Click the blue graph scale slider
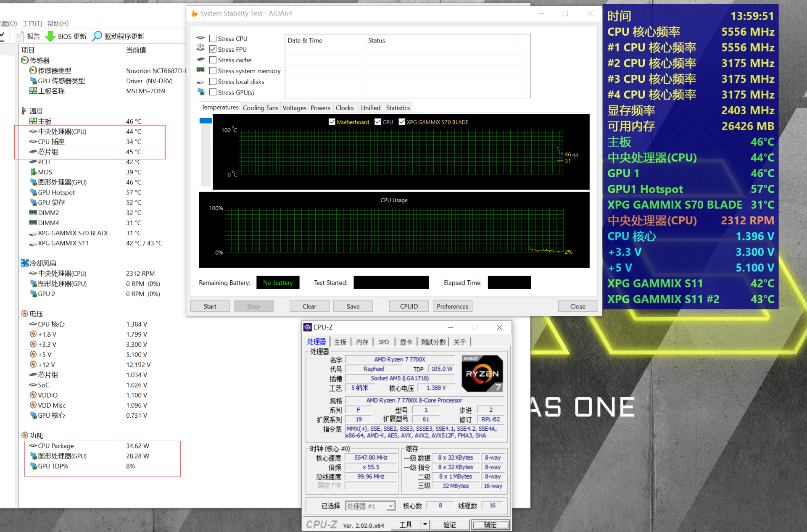 click(206, 121)
